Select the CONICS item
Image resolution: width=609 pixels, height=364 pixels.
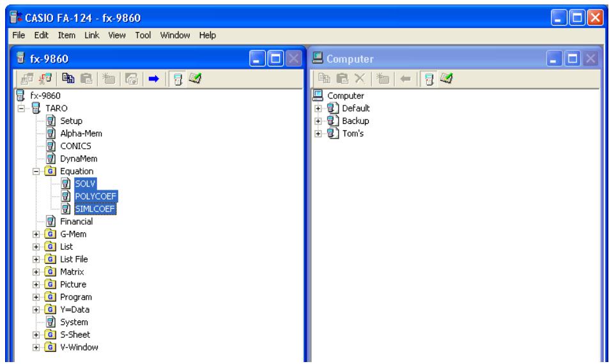[x=76, y=146]
